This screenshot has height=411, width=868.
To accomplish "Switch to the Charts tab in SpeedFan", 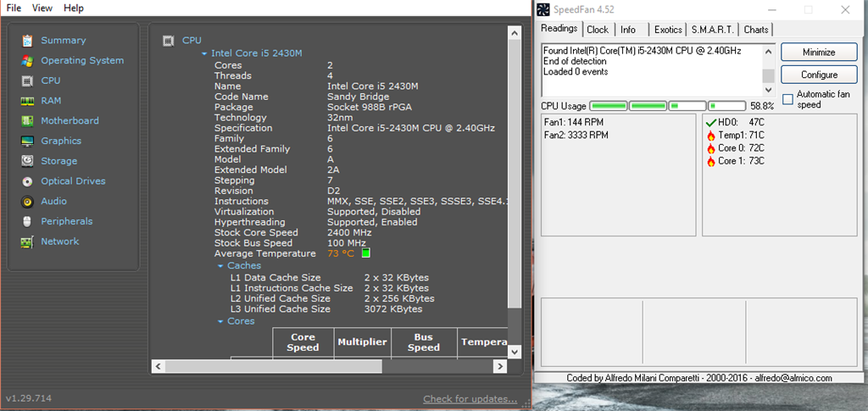I will pyautogui.click(x=755, y=30).
